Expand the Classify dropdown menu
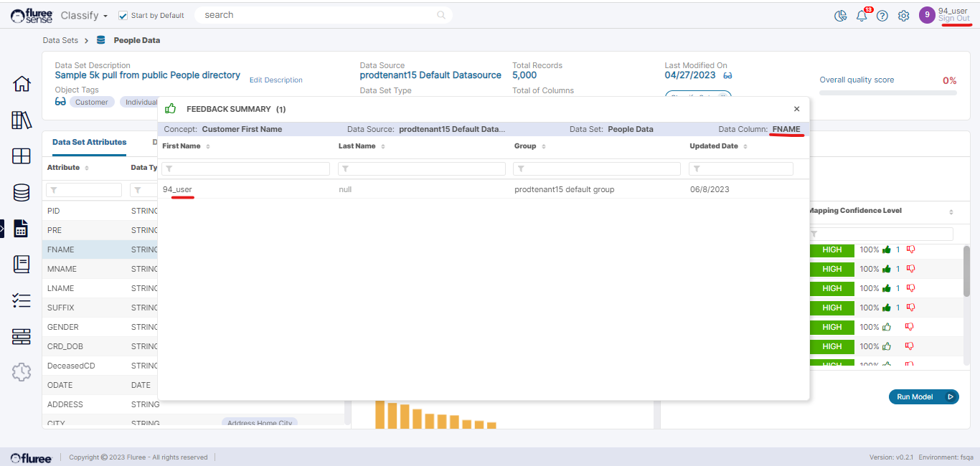The image size is (980, 466). tap(85, 15)
